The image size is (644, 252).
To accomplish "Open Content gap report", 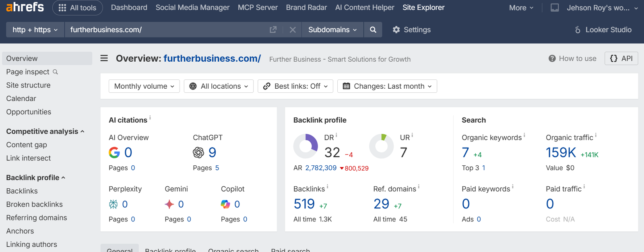I will pos(27,145).
